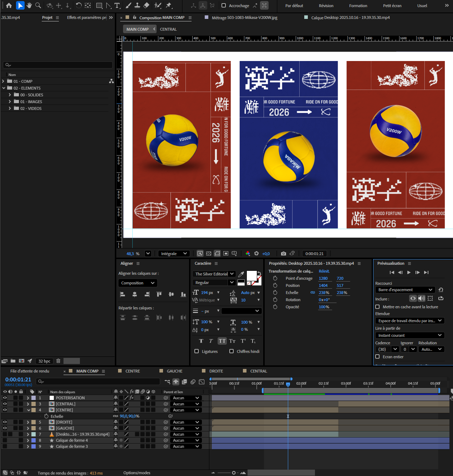Select the Puppet Pin tool

[x=169, y=5]
